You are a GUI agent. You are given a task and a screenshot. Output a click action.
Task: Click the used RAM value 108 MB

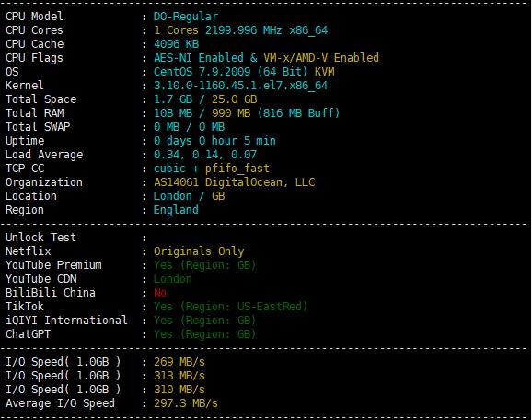[173, 113]
